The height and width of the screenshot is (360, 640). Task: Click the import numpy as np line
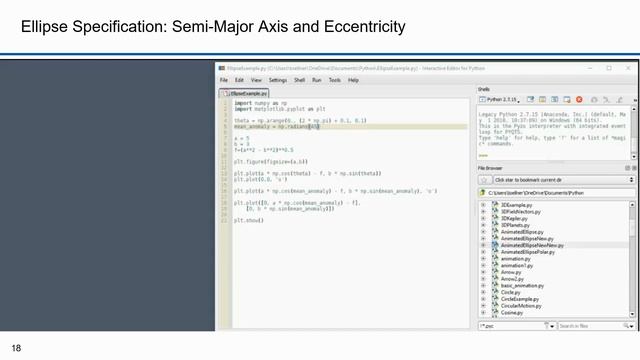pyautogui.click(x=260, y=103)
